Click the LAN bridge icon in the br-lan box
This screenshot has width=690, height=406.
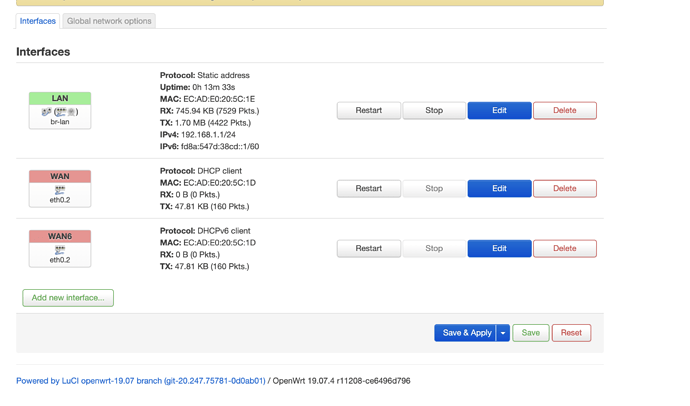click(x=46, y=112)
